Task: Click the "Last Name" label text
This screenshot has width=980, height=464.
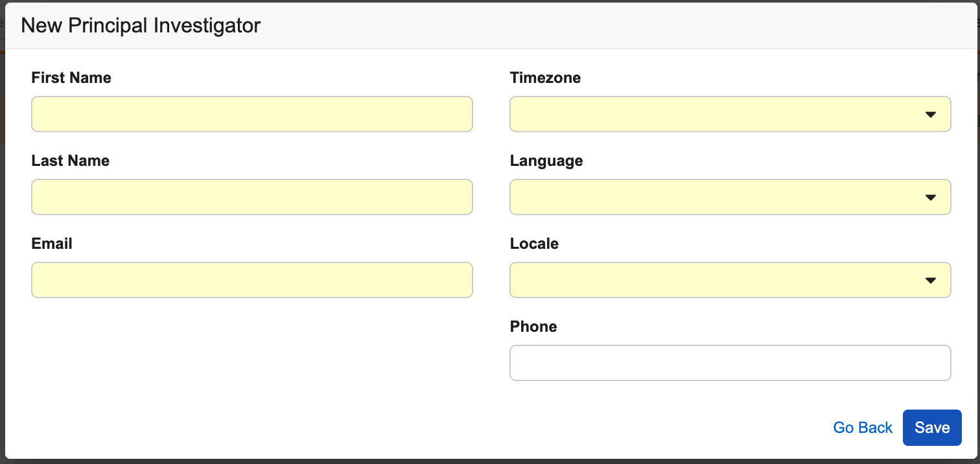Action: [70, 161]
